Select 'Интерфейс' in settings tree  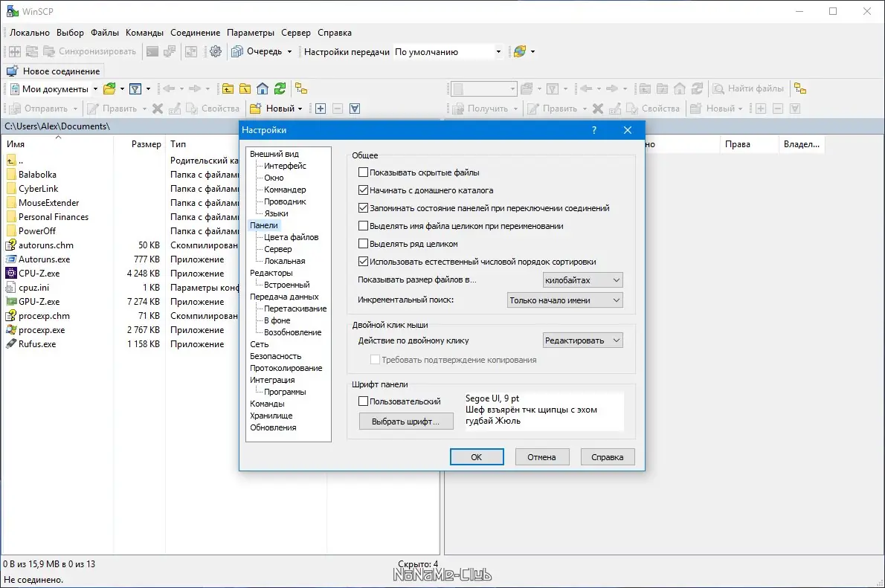(x=285, y=165)
